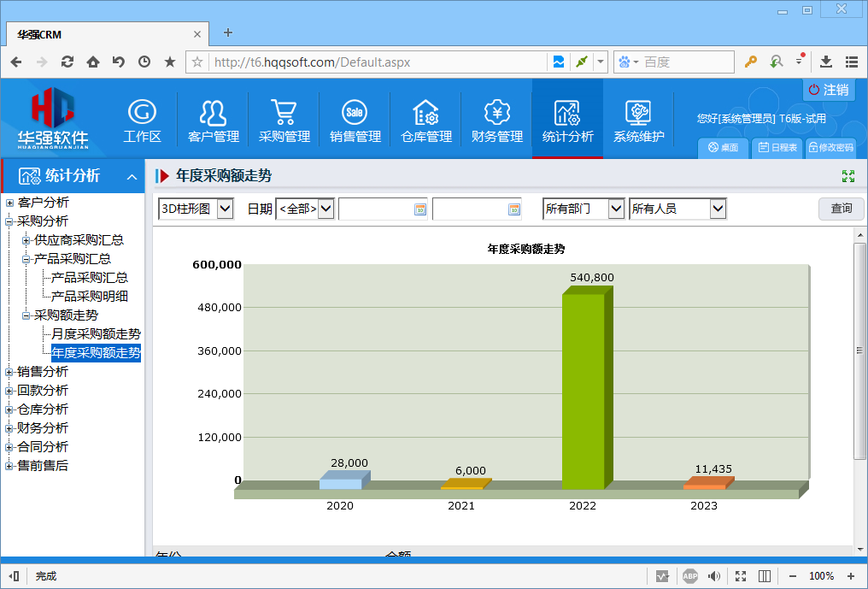Open the start date calendar picker
This screenshot has width=868, height=589.
(x=420, y=209)
